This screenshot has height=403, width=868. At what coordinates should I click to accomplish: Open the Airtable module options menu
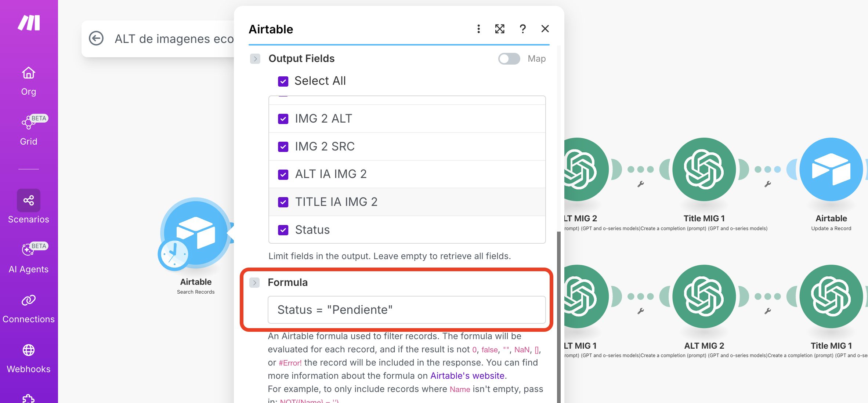click(x=478, y=29)
